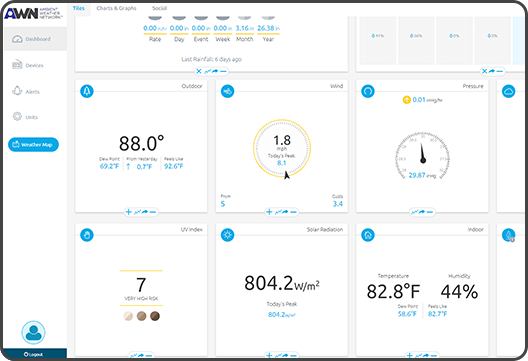Open the user profile avatar
Viewport: 528px width, 361px height.
(33, 332)
